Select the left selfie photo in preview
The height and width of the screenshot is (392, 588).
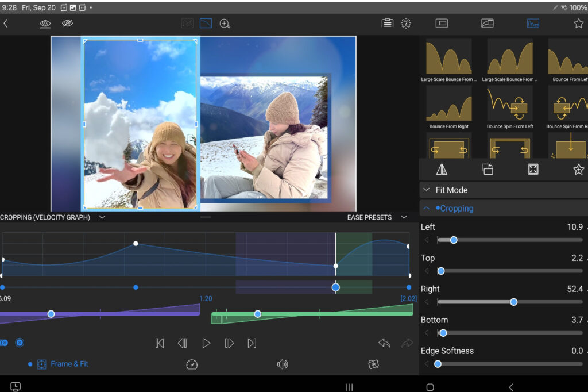140,124
